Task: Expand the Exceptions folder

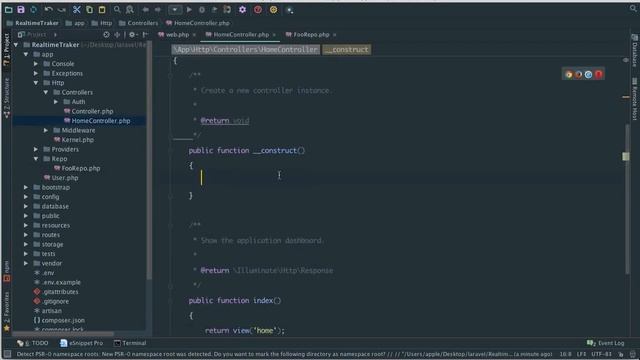Action: click(x=36, y=73)
